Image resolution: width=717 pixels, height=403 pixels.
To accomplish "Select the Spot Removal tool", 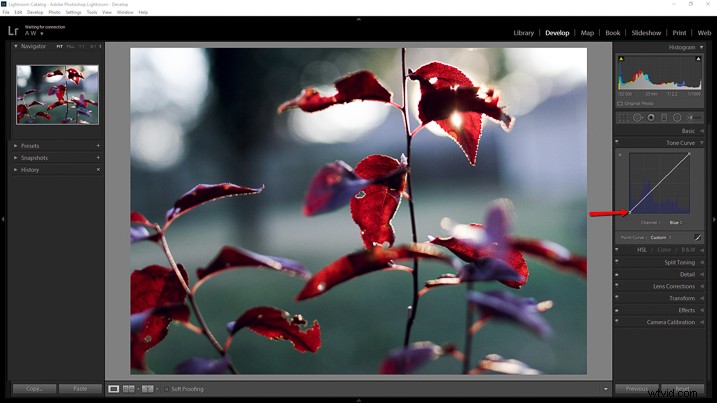I will pos(637,118).
